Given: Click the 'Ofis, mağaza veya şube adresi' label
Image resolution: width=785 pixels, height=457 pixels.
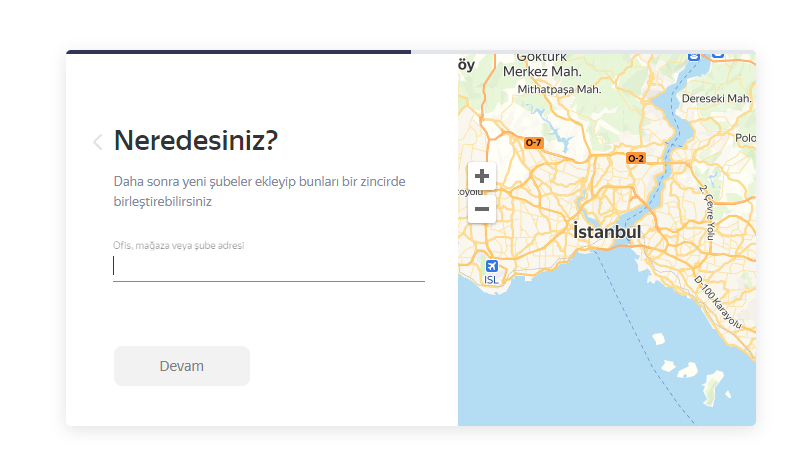Looking at the screenshot, I should click(179, 245).
